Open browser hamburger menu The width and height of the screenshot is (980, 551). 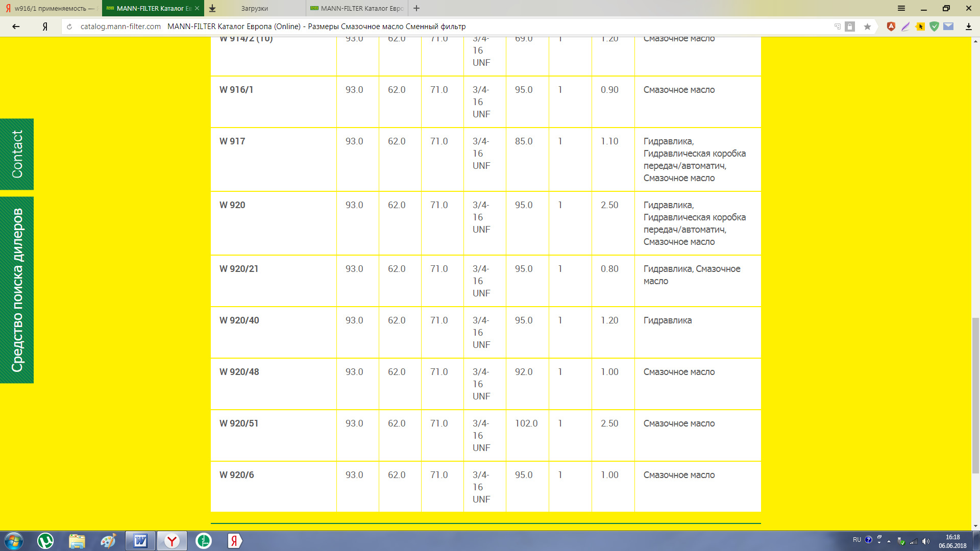pos(901,8)
